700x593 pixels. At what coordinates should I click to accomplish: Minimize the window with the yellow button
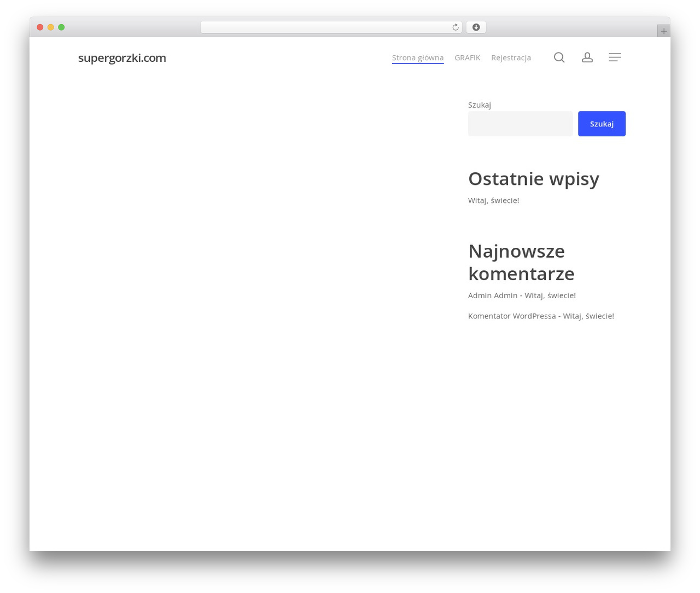[51, 27]
